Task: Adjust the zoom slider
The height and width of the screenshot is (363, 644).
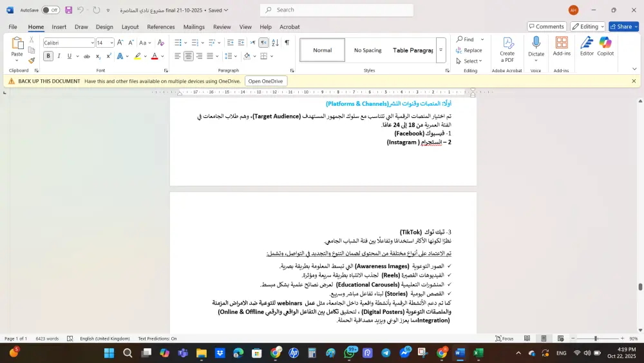Action: click(x=596, y=338)
